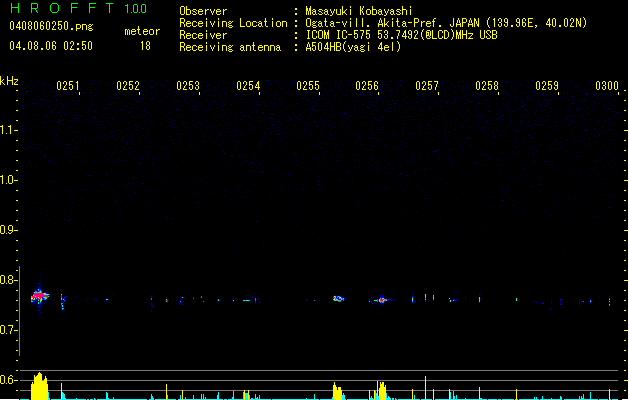Click the kHz axis unit label
The image size is (629, 400).
[x=9, y=81]
